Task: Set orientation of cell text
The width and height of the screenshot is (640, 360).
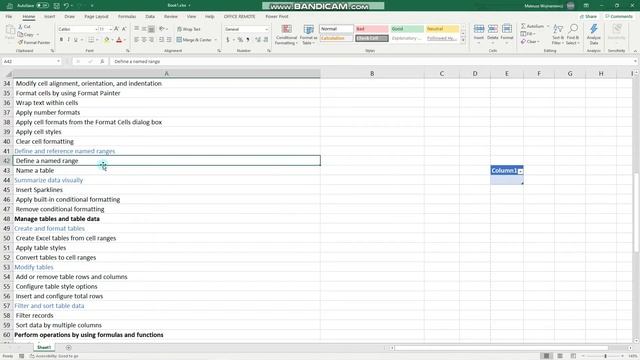Action: click(x=162, y=29)
